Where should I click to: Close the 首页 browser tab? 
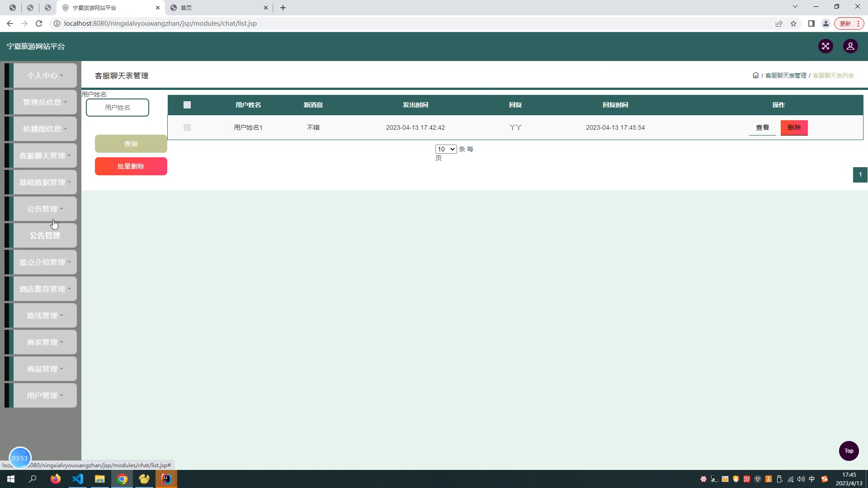pyautogui.click(x=266, y=8)
